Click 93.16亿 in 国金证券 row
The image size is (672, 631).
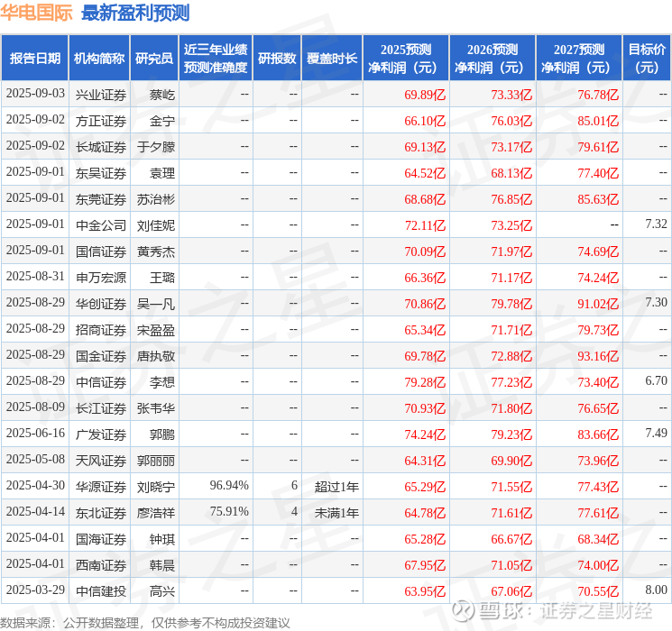(x=598, y=356)
